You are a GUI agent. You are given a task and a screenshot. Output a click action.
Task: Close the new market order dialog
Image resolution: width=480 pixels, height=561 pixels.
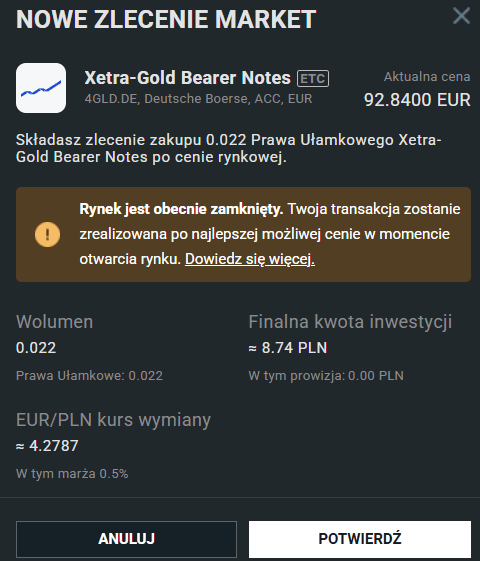(x=461, y=16)
